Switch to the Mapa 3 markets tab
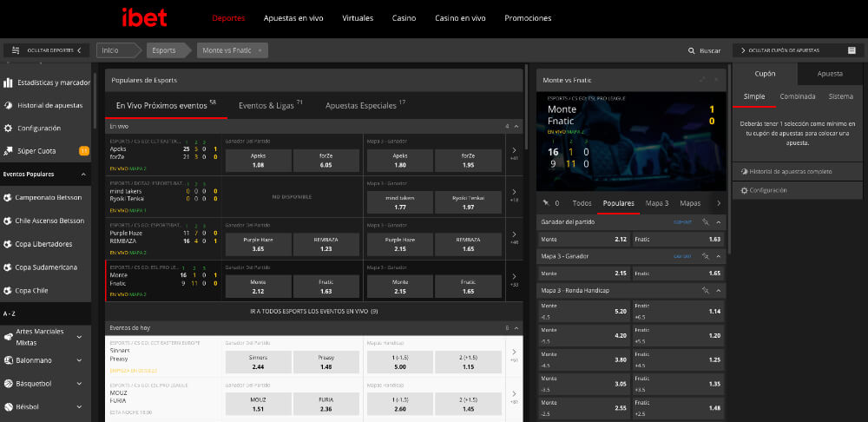Viewport: 868px width, 422px height. tap(657, 203)
